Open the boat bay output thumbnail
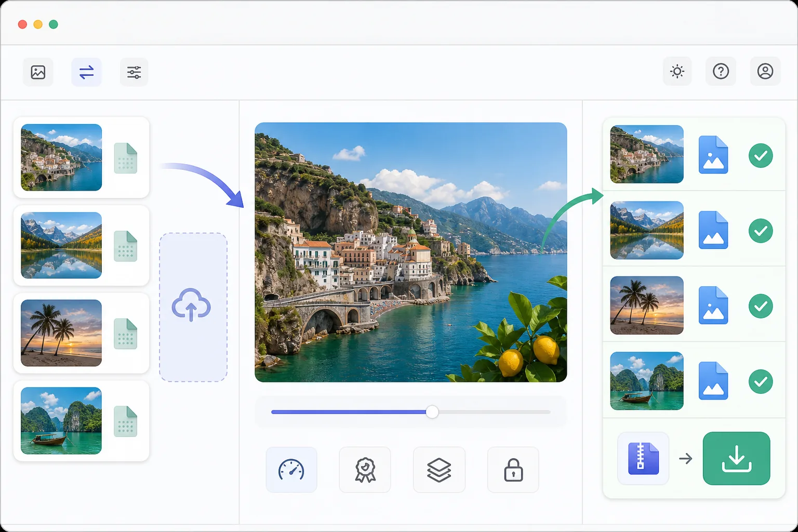Screen dimensions: 798x532 pyautogui.click(x=647, y=381)
